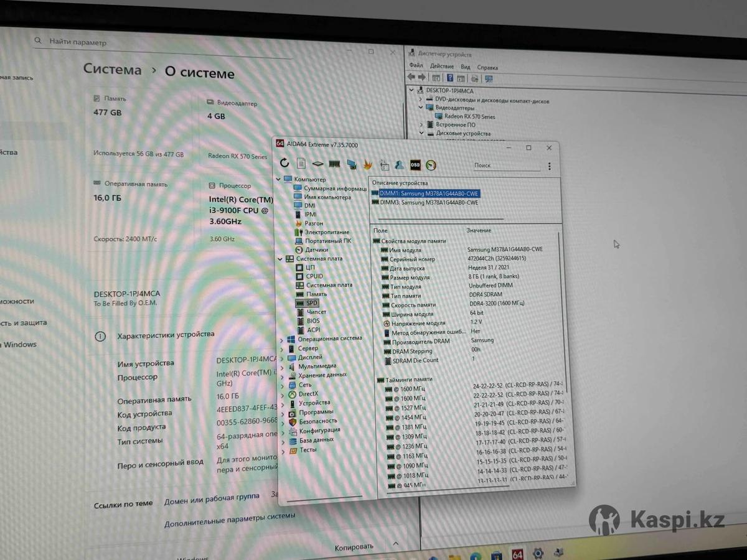This screenshot has width=747, height=560.
Task: Click the memory module icon in AIDA64 toolbar
Action: point(334,164)
